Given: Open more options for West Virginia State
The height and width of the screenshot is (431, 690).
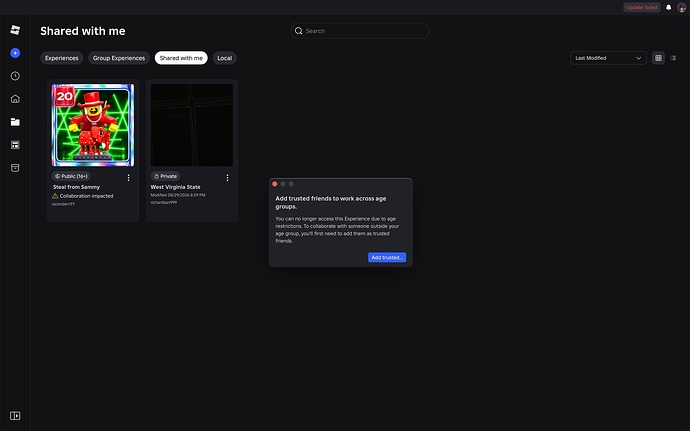Looking at the screenshot, I should (x=228, y=178).
